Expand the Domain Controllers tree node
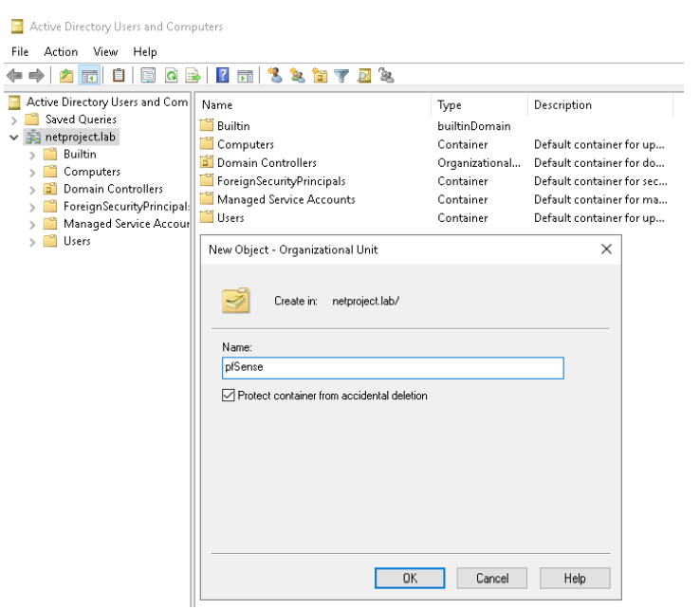700x609 pixels. (32, 189)
